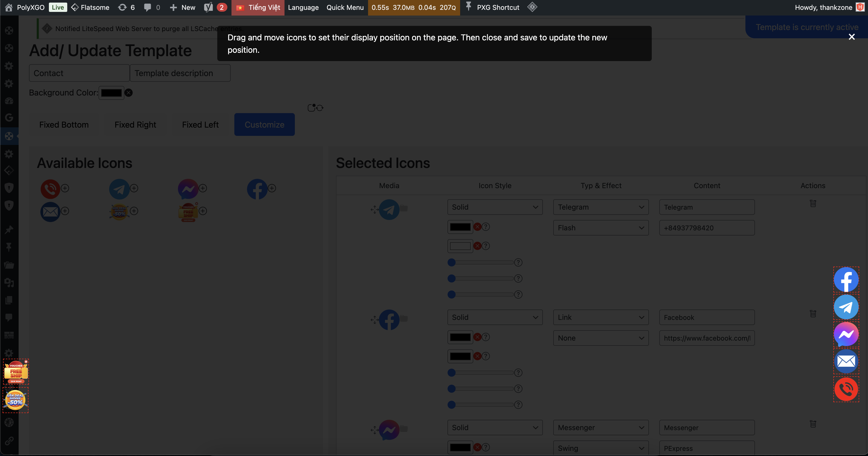Add the phone icon from Available Icons
The image size is (868, 456).
click(x=65, y=188)
